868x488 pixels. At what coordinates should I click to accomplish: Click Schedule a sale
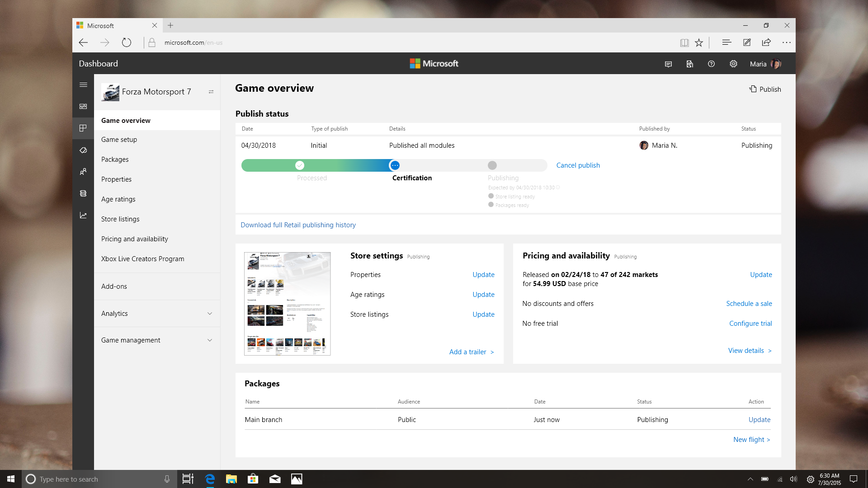749,304
